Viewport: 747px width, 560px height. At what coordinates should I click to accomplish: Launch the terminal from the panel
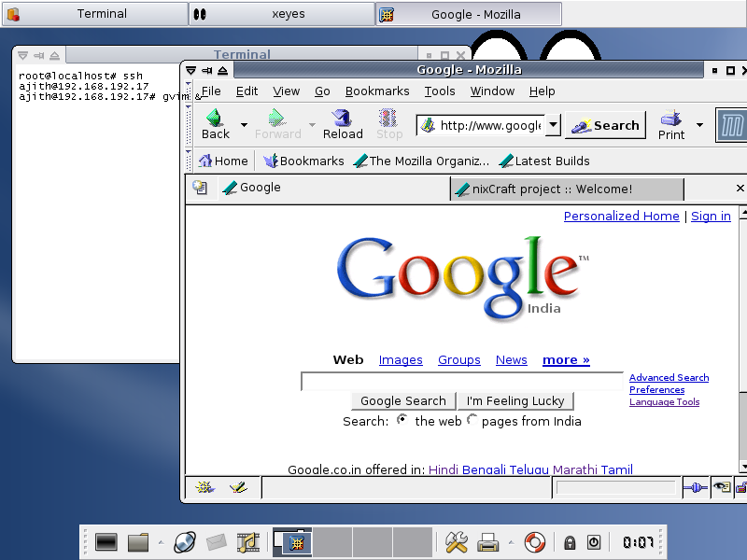click(x=106, y=542)
